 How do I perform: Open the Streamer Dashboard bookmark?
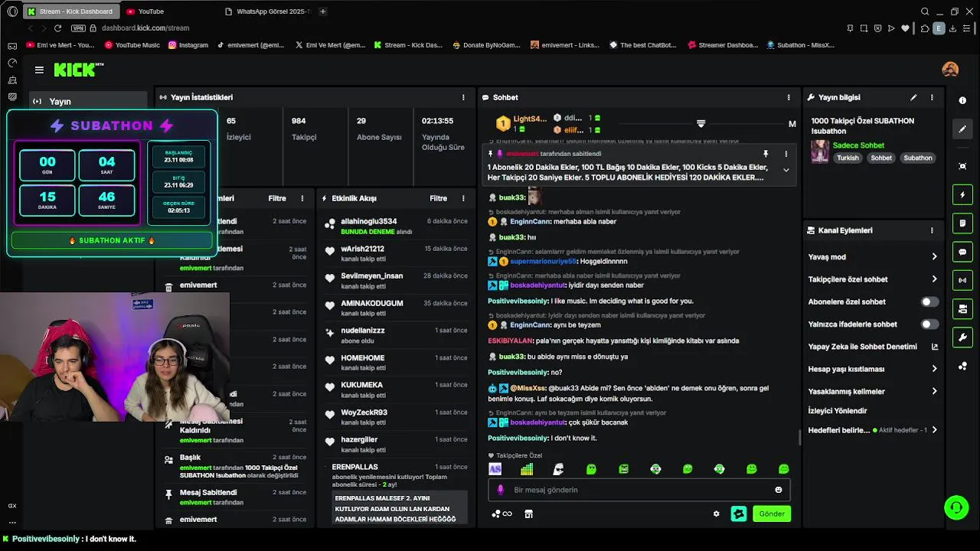point(723,45)
